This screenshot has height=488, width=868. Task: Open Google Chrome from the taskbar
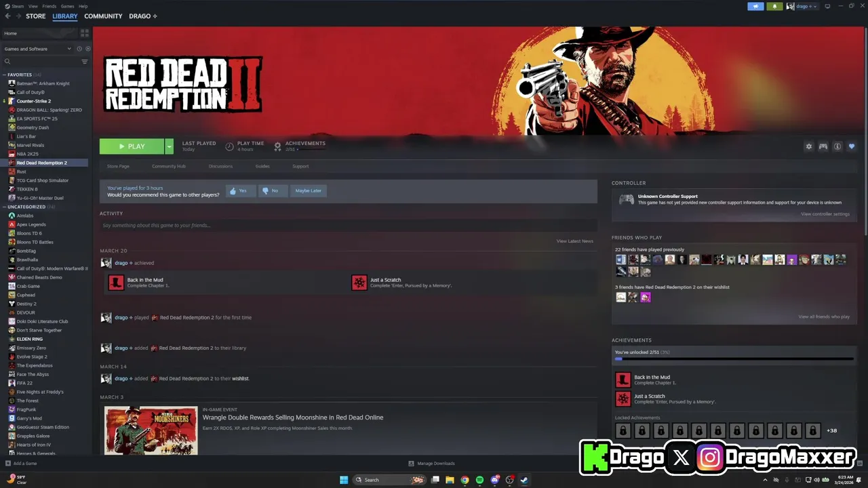[465, 480]
